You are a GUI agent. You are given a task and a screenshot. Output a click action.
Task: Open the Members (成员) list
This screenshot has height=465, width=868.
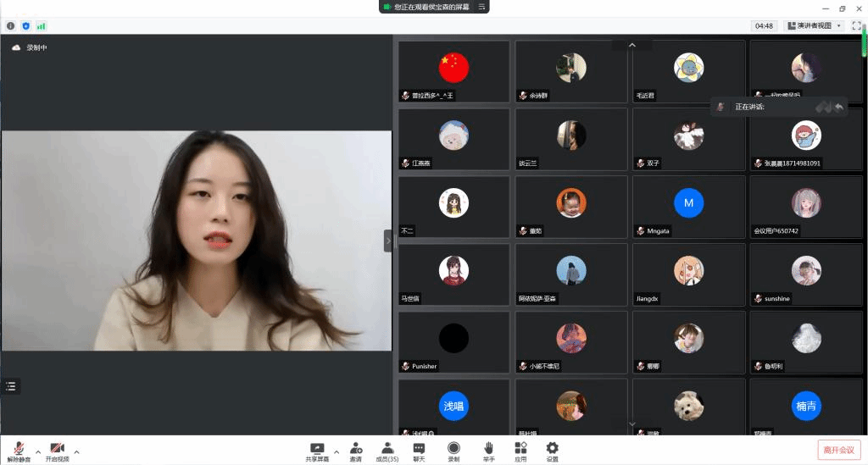(x=387, y=449)
